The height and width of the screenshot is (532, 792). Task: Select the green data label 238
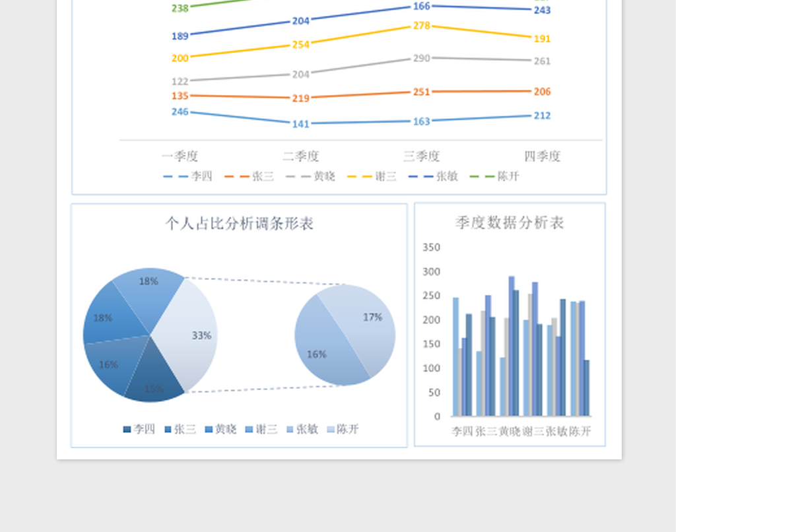(180, 9)
